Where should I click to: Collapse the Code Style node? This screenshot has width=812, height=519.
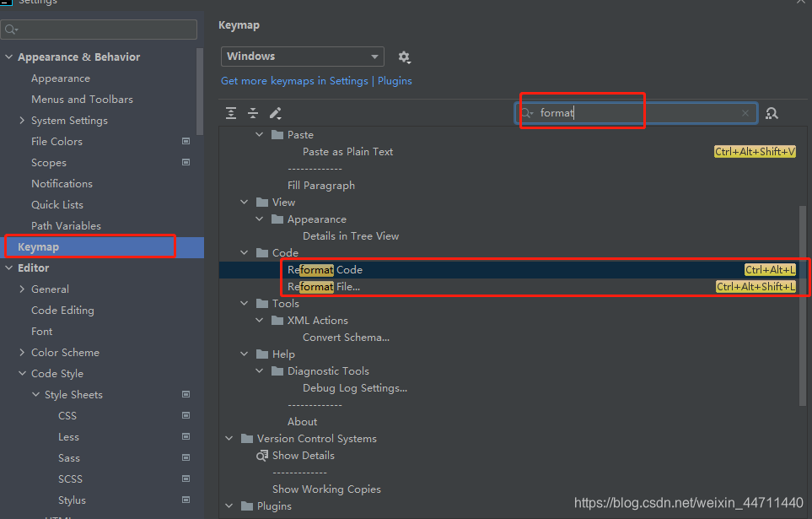(22, 373)
